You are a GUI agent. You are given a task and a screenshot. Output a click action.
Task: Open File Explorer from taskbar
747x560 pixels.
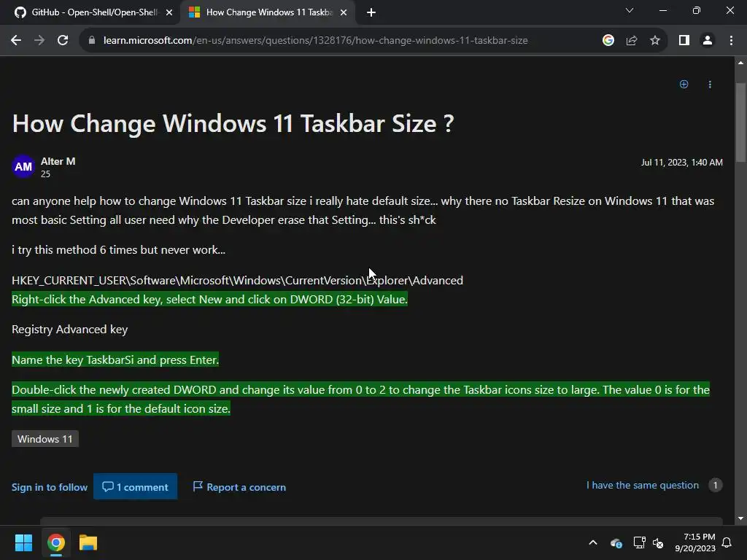point(88,542)
